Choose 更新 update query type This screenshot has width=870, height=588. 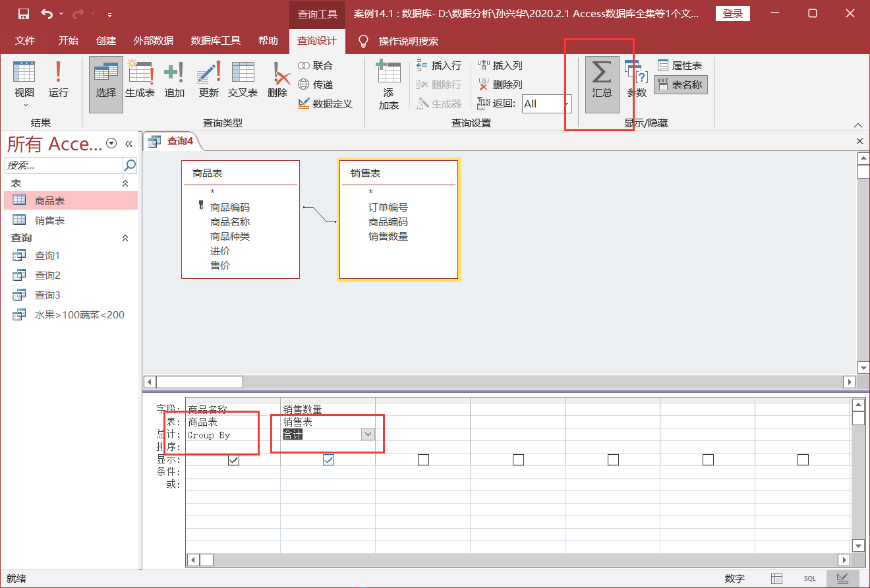click(x=208, y=80)
